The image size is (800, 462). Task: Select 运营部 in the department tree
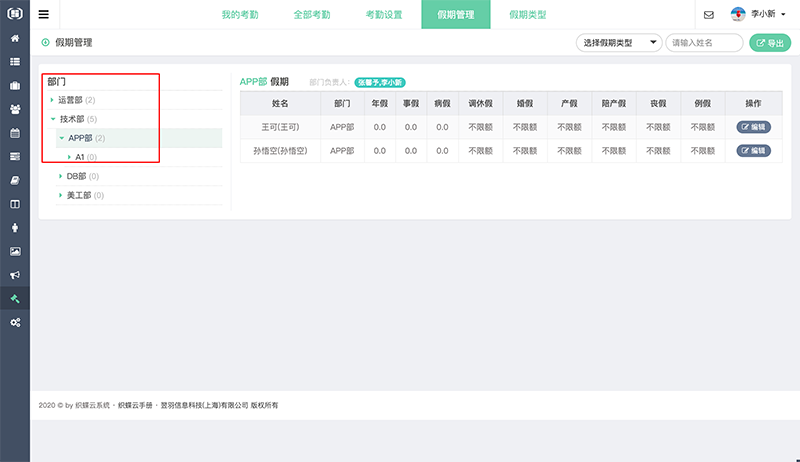point(70,100)
